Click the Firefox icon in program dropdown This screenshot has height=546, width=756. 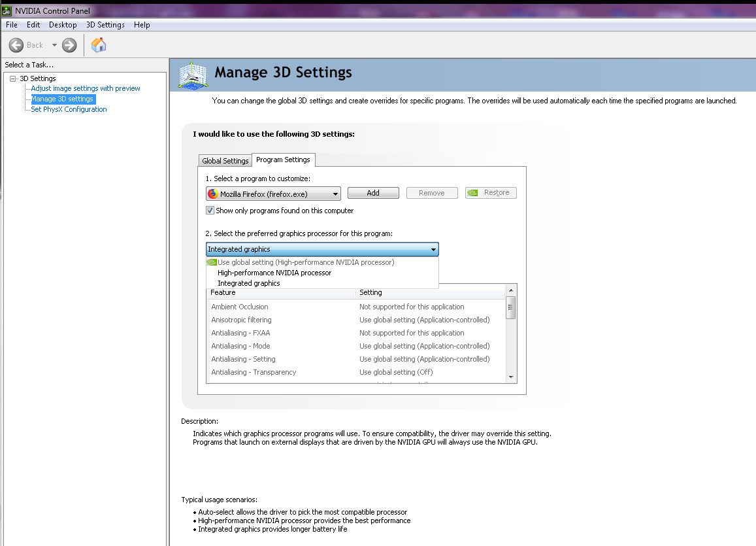(212, 194)
